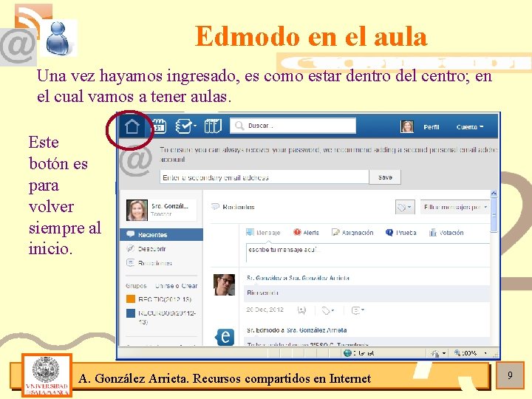532x399 pixels.
Task: Open the tag dropdown under the 20 Dec post
Action: 328,310
